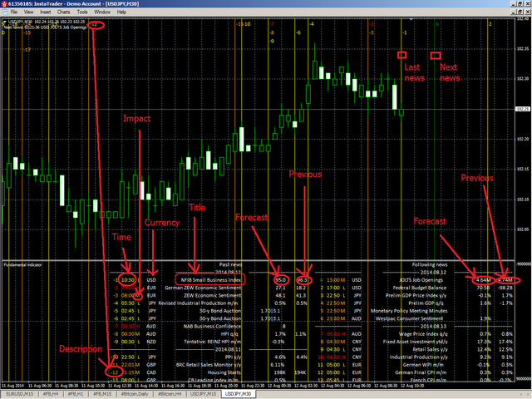Click 'NFIB Small Business Index' news title
The image size is (532, 399).
[210, 280]
